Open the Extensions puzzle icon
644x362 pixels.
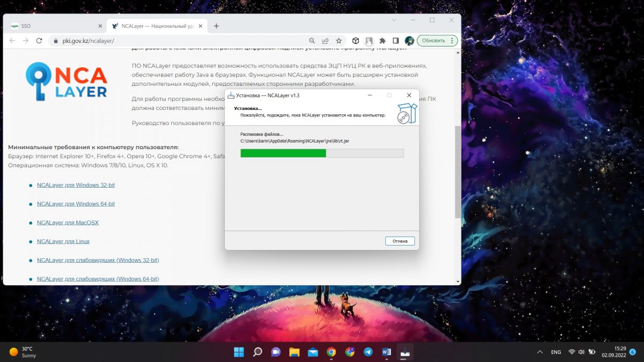pos(383,41)
